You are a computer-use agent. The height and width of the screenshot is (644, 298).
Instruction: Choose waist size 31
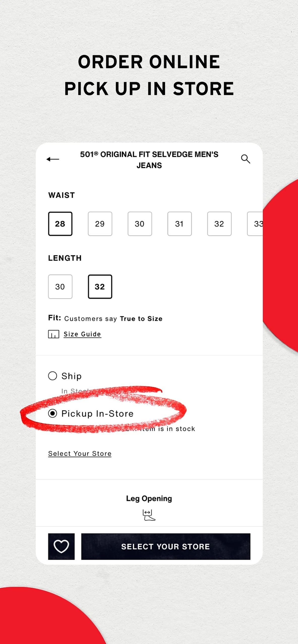pyautogui.click(x=180, y=224)
